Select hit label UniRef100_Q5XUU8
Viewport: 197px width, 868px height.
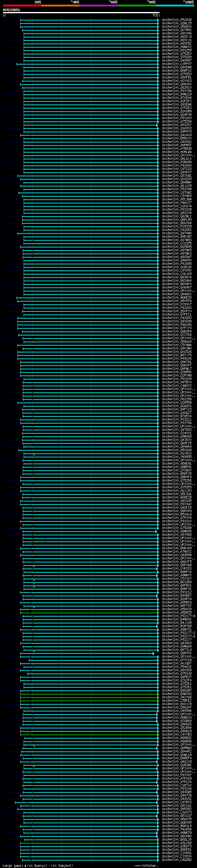point(177,450)
